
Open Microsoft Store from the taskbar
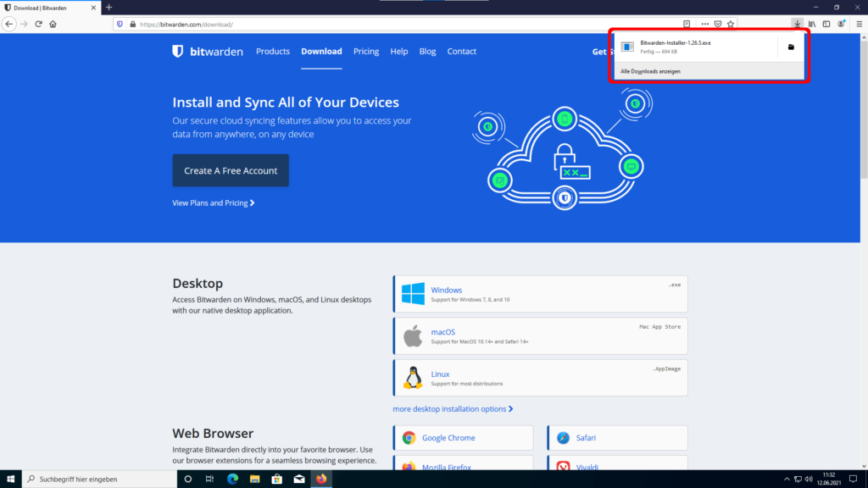[x=277, y=480]
